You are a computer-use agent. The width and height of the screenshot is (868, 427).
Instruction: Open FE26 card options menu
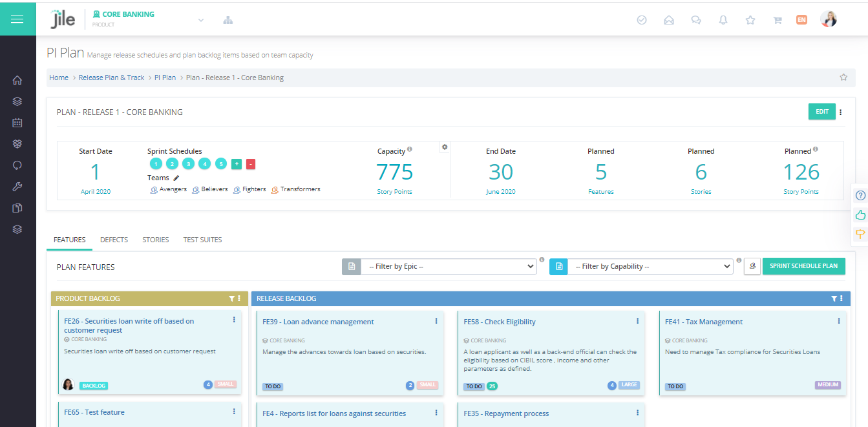point(234,320)
